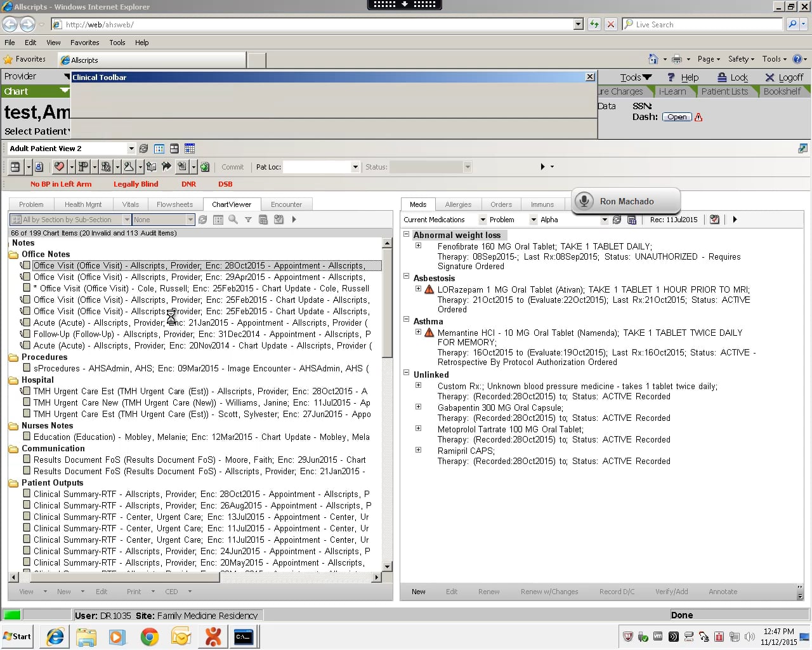Click the warning icon next to Memantine HCl
The image size is (812, 650).
pyautogui.click(x=429, y=333)
